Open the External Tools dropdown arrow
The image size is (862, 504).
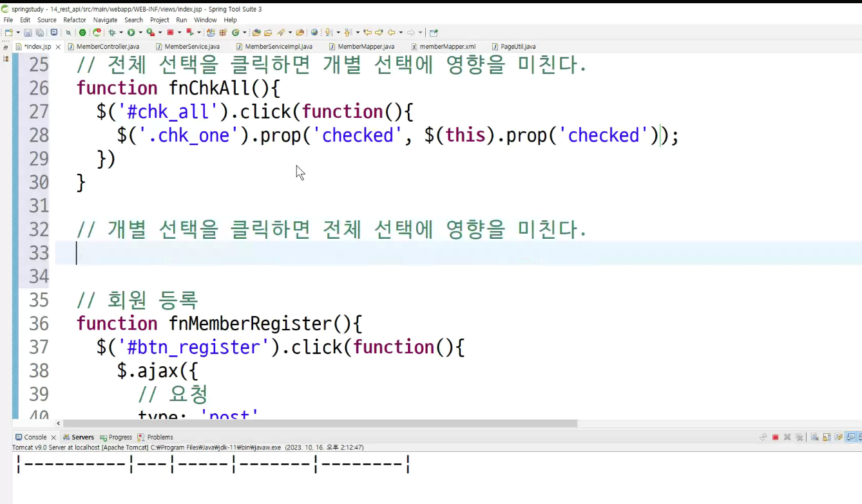point(199,32)
